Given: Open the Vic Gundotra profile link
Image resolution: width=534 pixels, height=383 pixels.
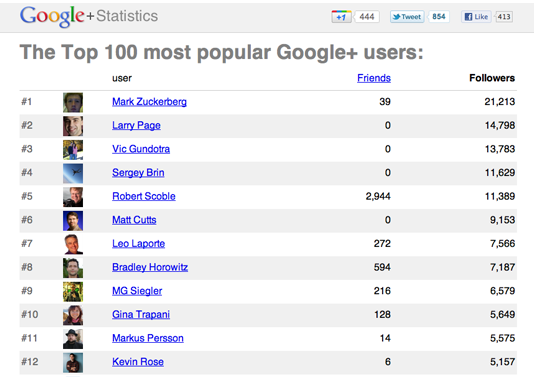Looking at the screenshot, I should click(141, 149).
